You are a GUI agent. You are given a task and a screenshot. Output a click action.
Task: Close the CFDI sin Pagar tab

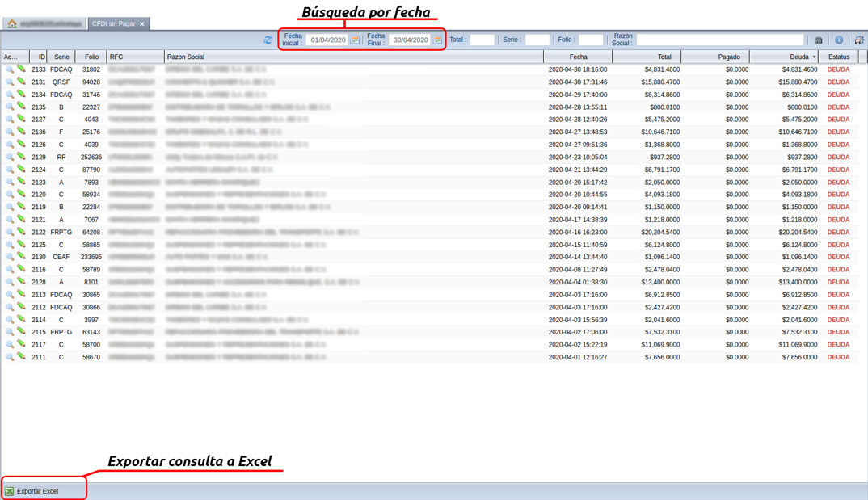click(x=142, y=24)
